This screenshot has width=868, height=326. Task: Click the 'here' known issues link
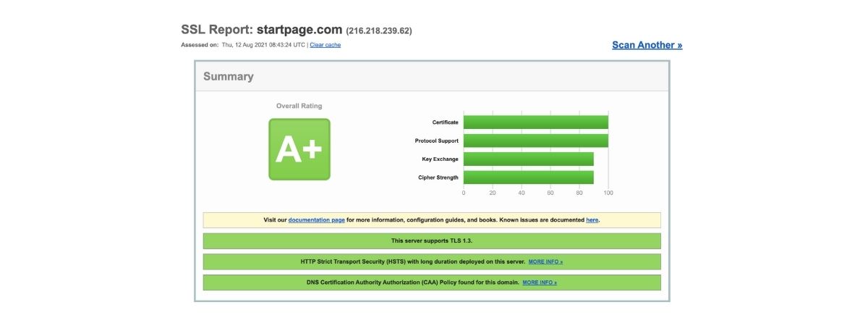pyautogui.click(x=592, y=220)
